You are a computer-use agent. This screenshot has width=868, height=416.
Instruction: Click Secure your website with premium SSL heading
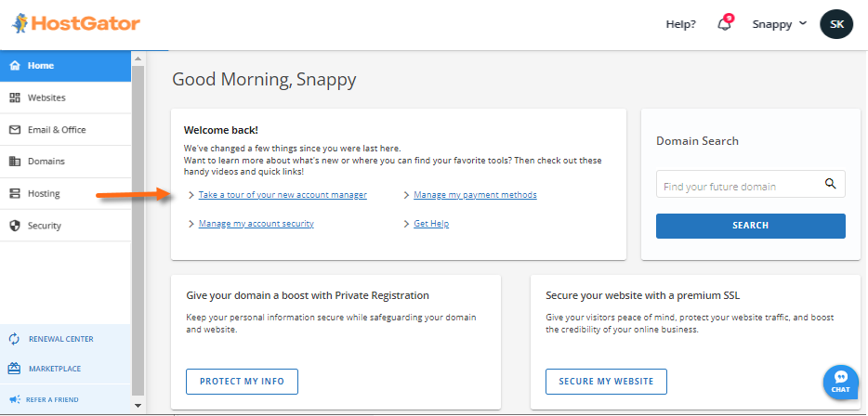click(x=643, y=296)
